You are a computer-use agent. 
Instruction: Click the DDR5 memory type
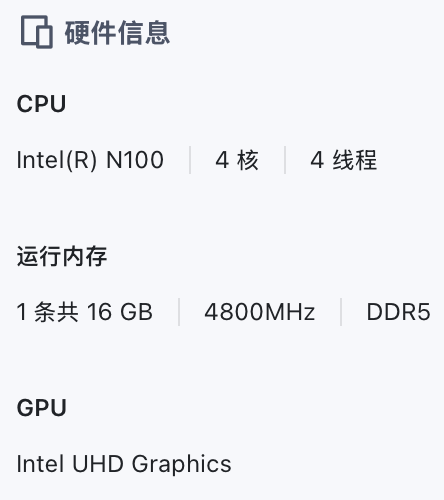coord(398,312)
